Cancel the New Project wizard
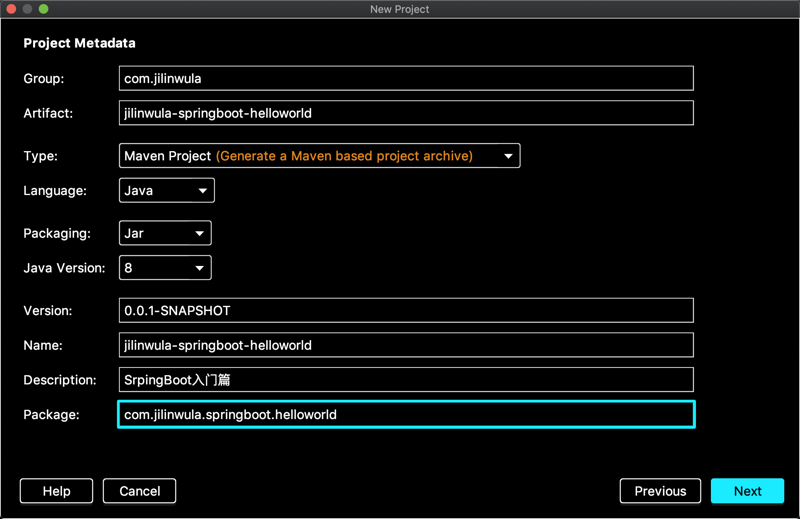Screen dimensions: 800x519 (x=140, y=491)
